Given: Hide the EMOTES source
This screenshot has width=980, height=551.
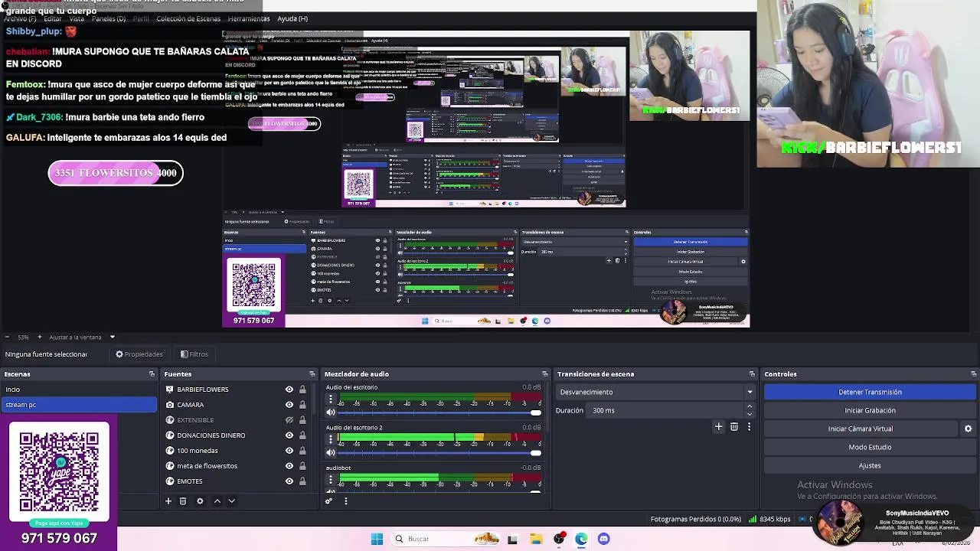Looking at the screenshot, I should click(289, 481).
